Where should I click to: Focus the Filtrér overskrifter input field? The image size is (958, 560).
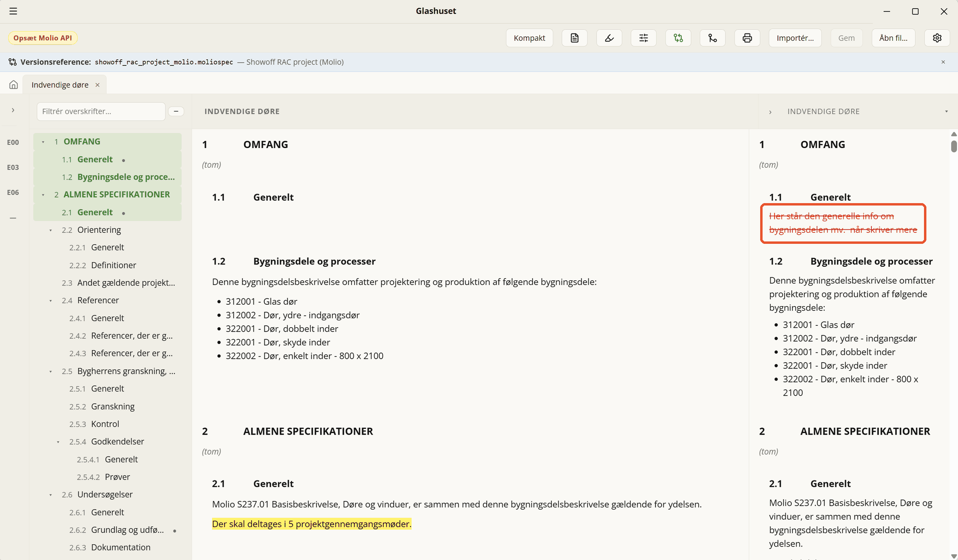[x=101, y=111]
